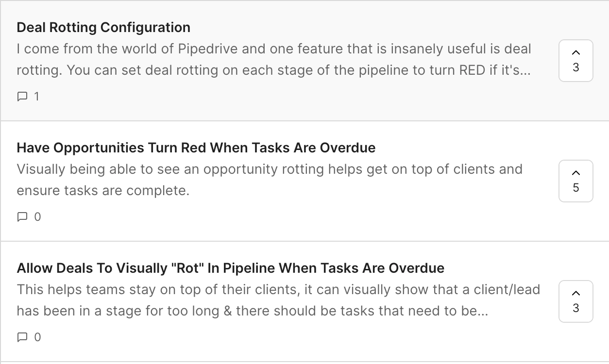609x364 pixels.
Task: Open the Deal Rotting Configuration title
Action: click(103, 27)
